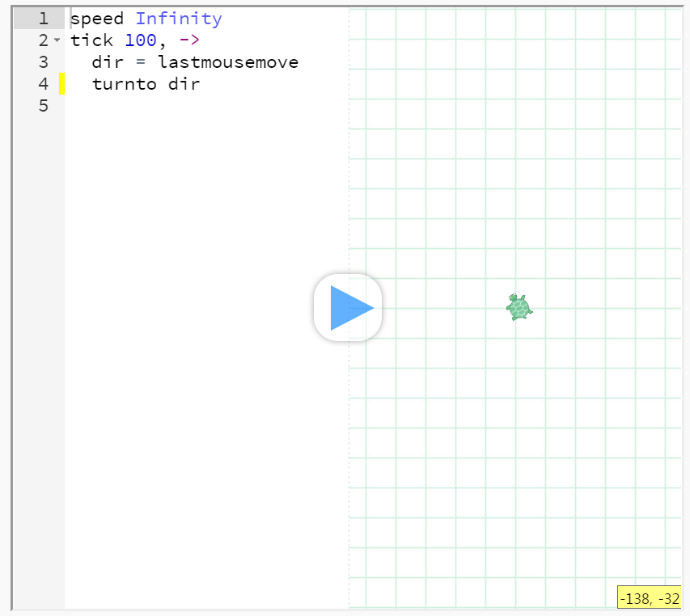Click the word 'speed' in line 1

[x=97, y=19]
